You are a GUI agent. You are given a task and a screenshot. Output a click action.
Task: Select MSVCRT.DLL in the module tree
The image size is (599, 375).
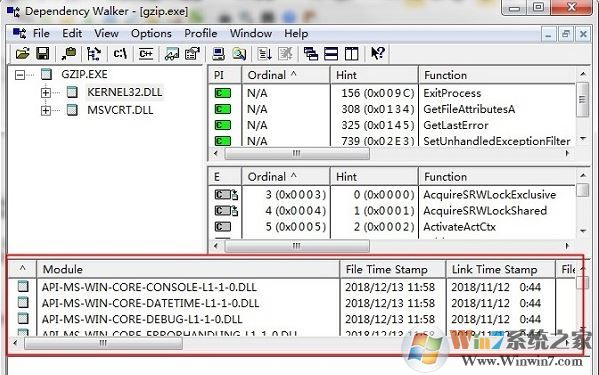coord(120,110)
